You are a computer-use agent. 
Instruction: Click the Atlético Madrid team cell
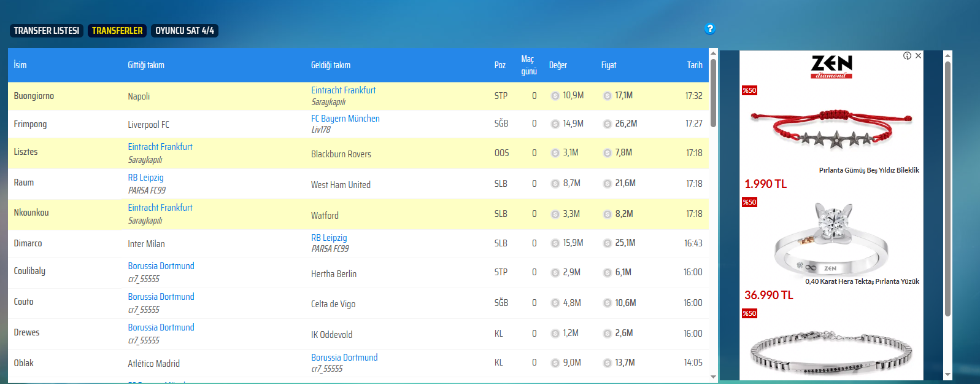pyautogui.click(x=154, y=364)
